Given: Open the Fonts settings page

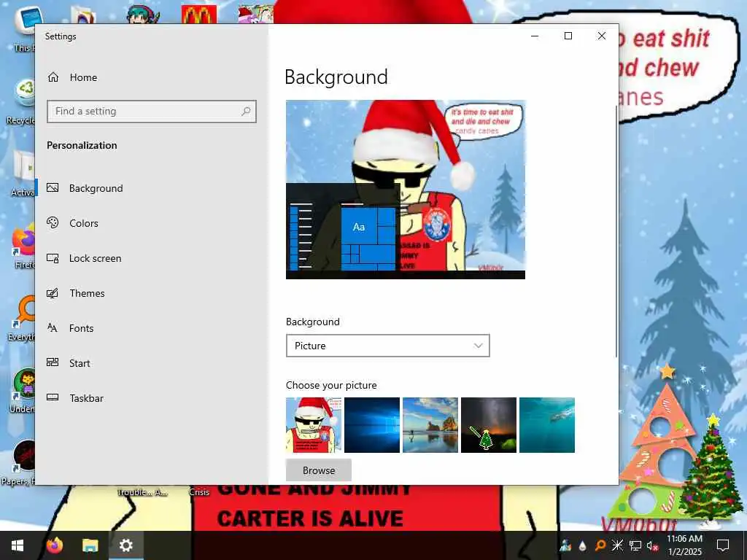Looking at the screenshot, I should coord(152,328).
